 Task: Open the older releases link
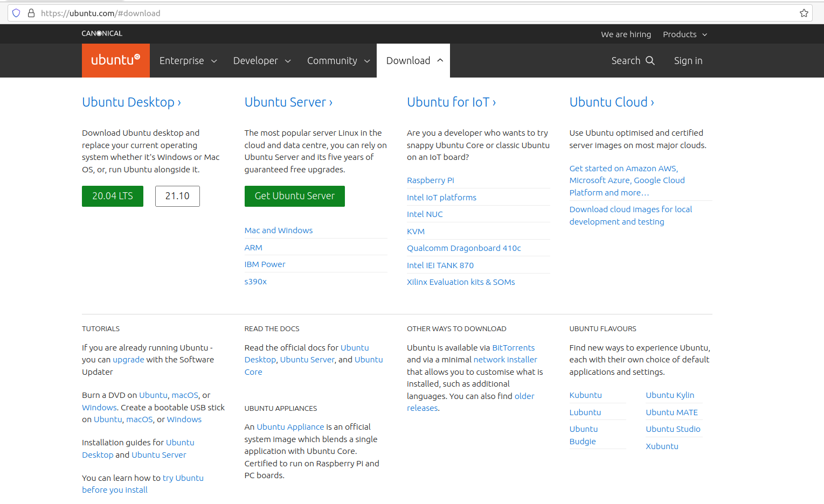pyautogui.click(x=470, y=402)
